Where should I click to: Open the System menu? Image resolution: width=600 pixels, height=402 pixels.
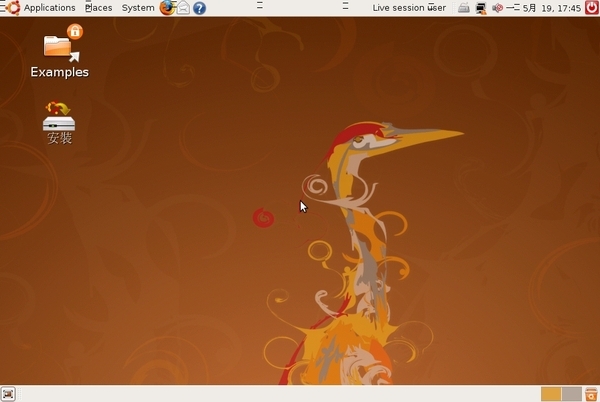[138, 8]
